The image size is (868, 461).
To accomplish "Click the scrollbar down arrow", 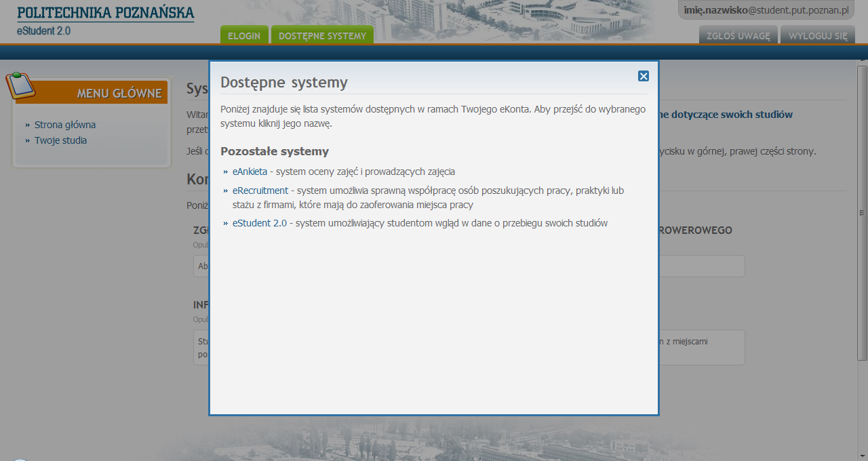I will click(x=862, y=455).
